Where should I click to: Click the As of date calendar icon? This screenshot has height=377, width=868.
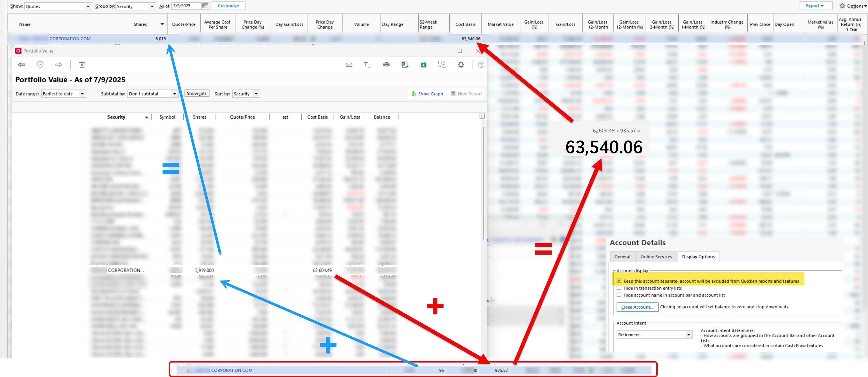click(205, 6)
